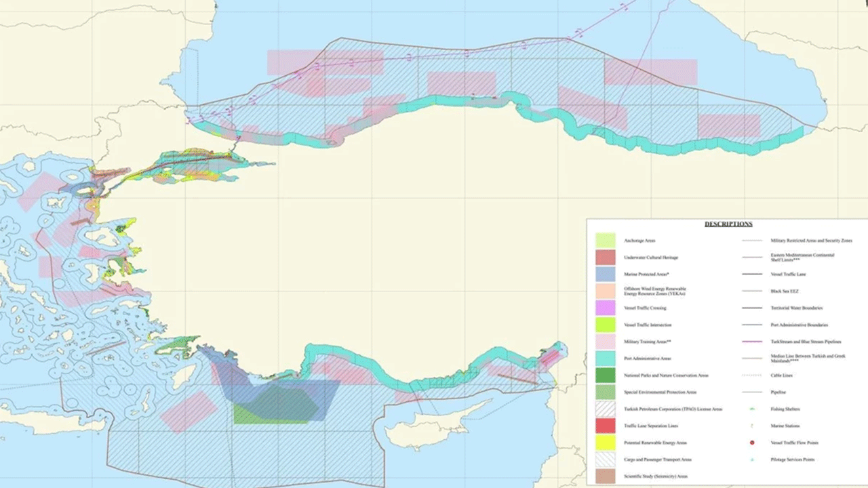Click the Pilotage Services Points legend icon
Viewport: 868px width, 488px height.
[753, 460]
